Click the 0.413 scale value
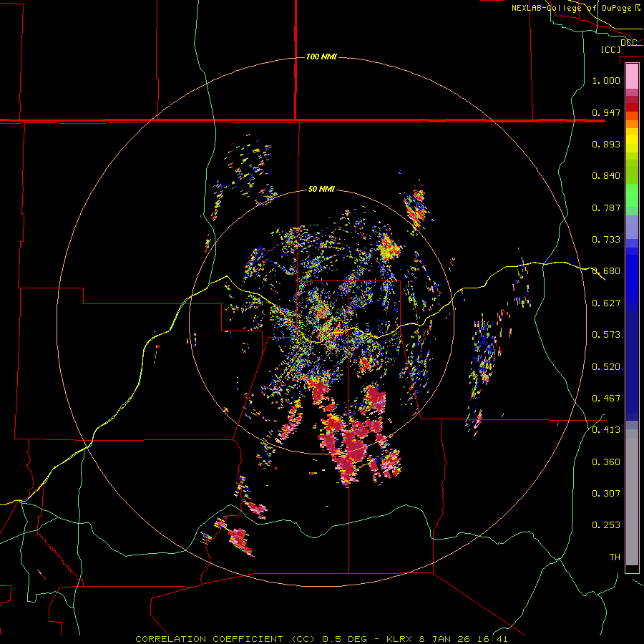 pyautogui.click(x=606, y=430)
